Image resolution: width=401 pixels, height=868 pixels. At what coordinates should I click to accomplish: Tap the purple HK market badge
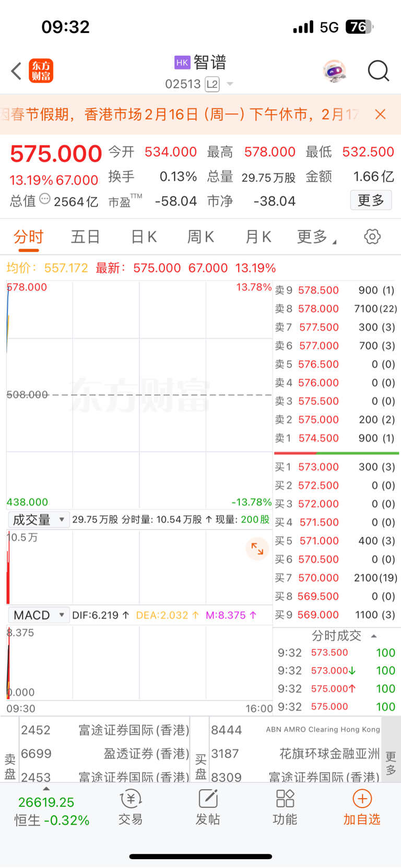point(182,63)
